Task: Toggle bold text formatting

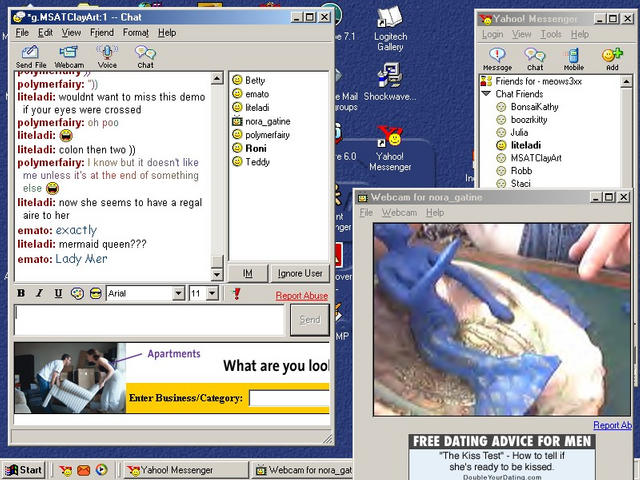Action: [21, 293]
